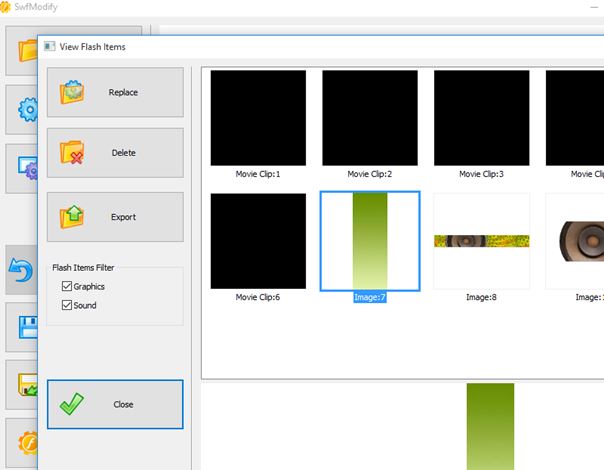Viewport: 604px width, 470px height.
Task: Select the Movie Clip:1 thumbnail
Action: (x=258, y=118)
